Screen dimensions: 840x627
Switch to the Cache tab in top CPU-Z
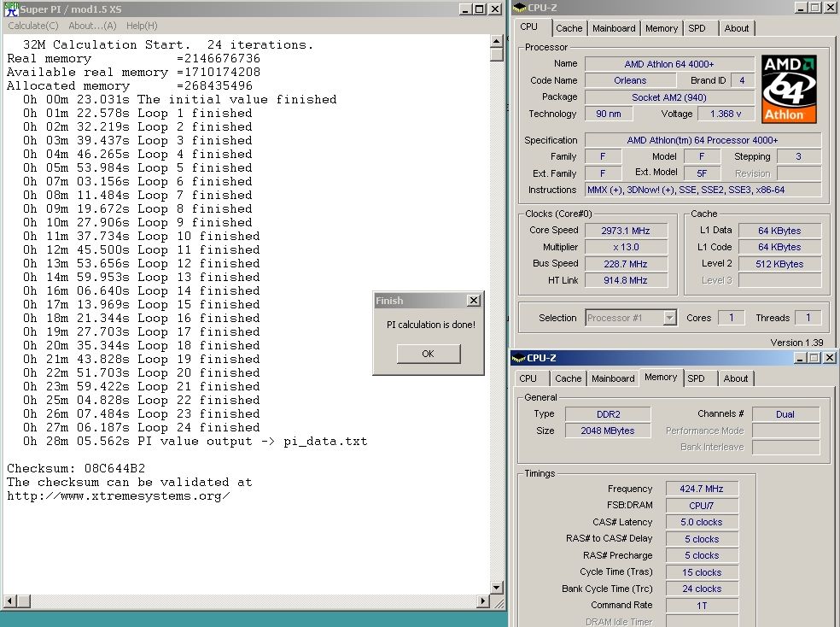[569, 28]
